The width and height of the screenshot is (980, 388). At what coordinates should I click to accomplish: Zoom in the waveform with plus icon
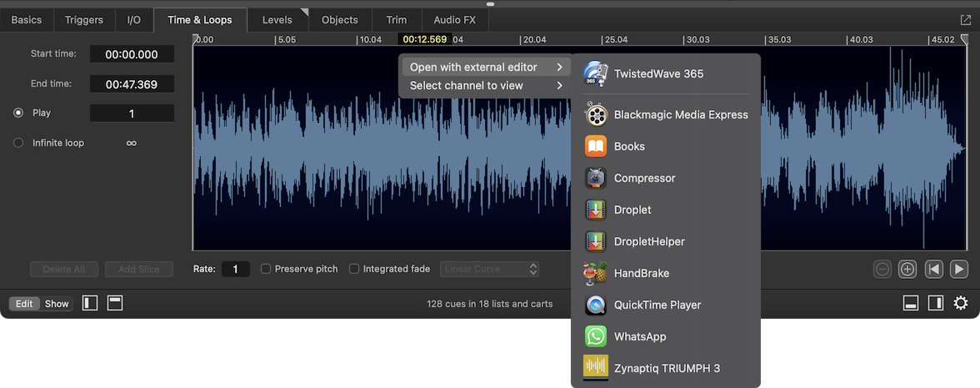907,269
